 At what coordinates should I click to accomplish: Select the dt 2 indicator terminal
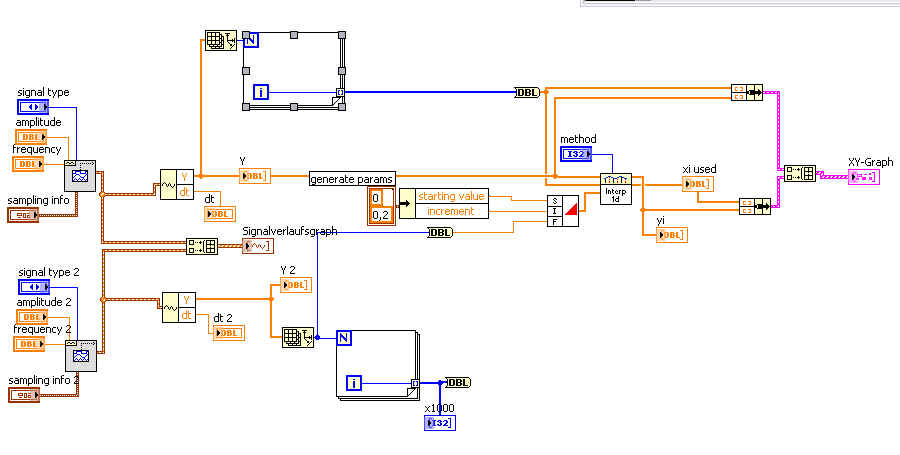[229, 333]
